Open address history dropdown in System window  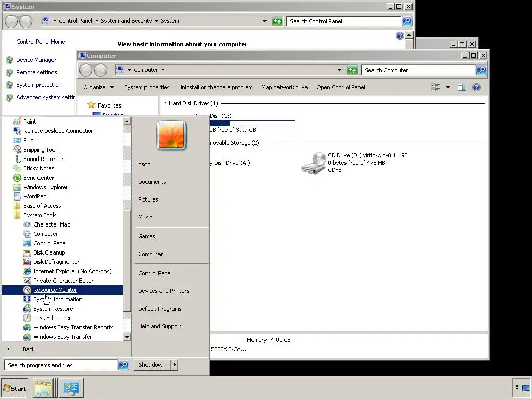(264, 21)
